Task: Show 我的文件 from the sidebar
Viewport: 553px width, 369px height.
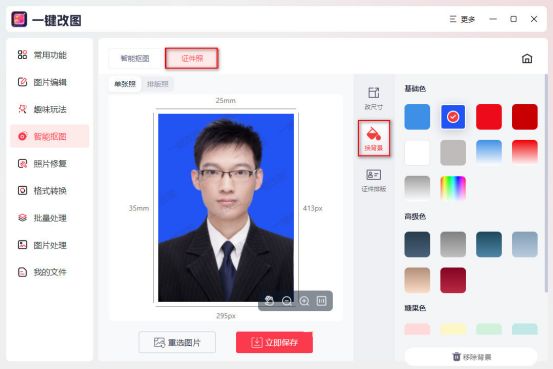Action: point(49,272)
